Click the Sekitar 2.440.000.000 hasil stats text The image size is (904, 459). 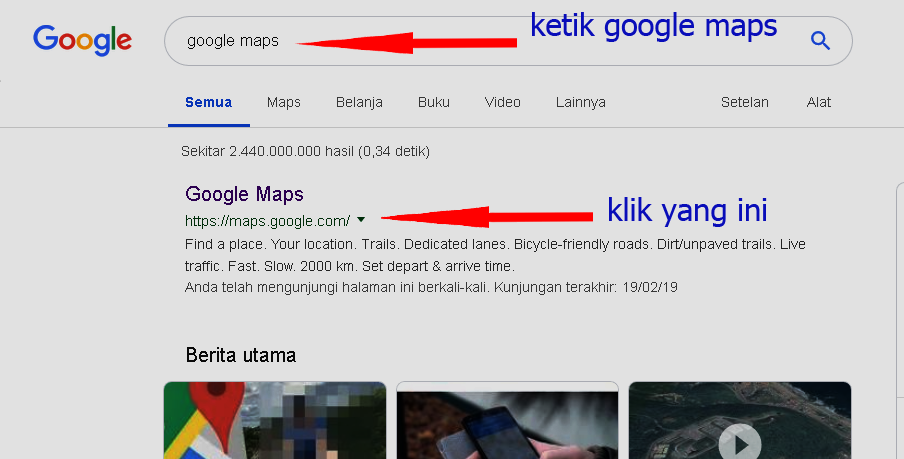[x=306, y=152]
